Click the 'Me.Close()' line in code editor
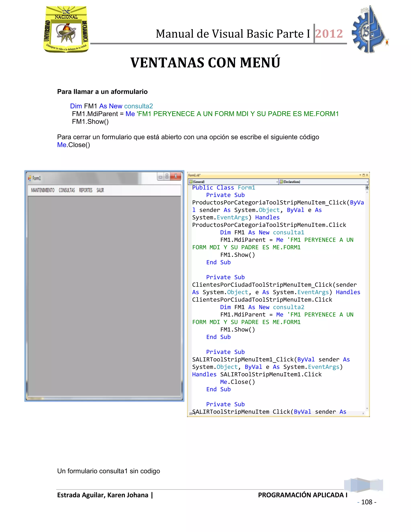This screenshot has width=411, height=532. [x=237, y=382]
